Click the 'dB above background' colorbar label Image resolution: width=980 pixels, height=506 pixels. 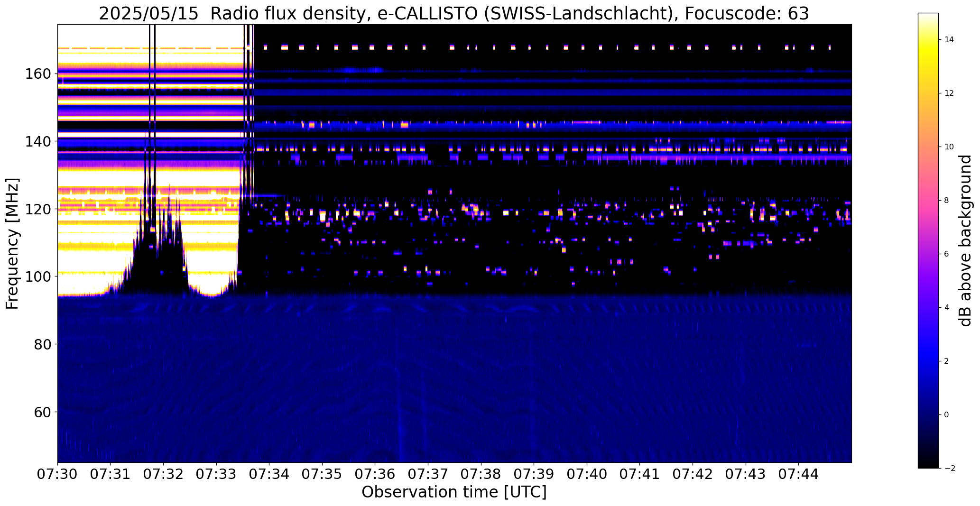[965, 240]
